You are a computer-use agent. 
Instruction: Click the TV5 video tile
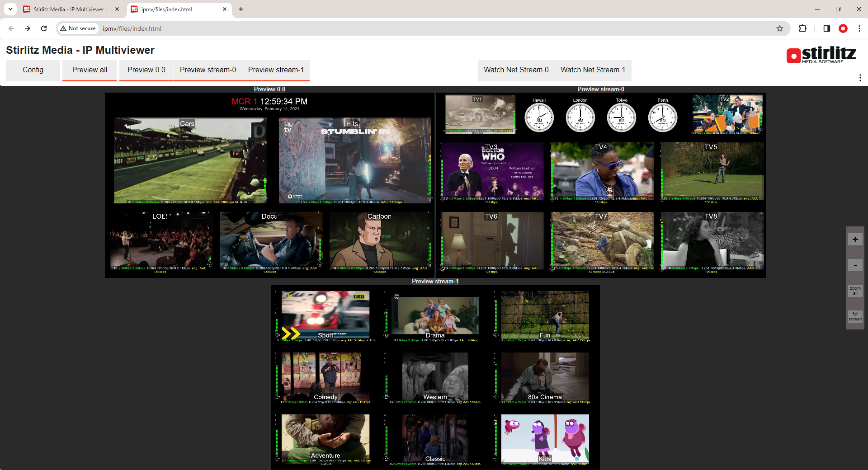pyautogui.click(x=712, y=171)
